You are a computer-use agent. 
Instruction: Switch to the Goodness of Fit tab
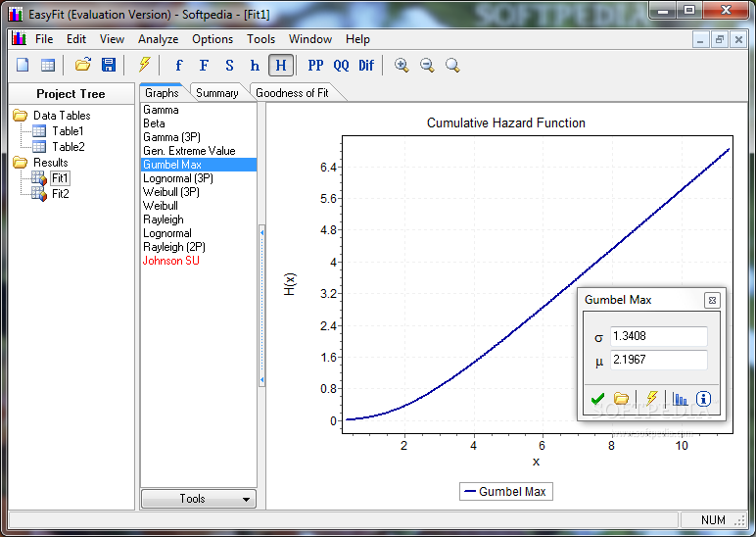click(x=292, y=93)
